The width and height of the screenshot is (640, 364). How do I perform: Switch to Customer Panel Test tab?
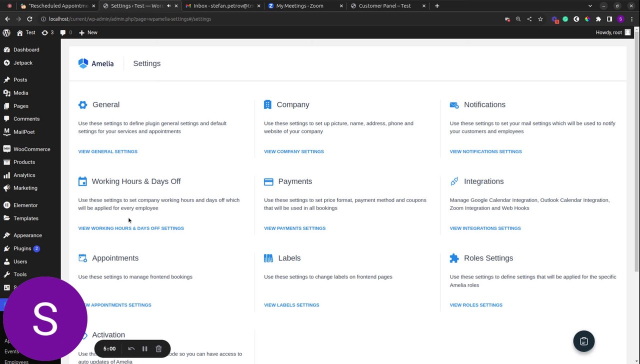click(x=387, y=6)
